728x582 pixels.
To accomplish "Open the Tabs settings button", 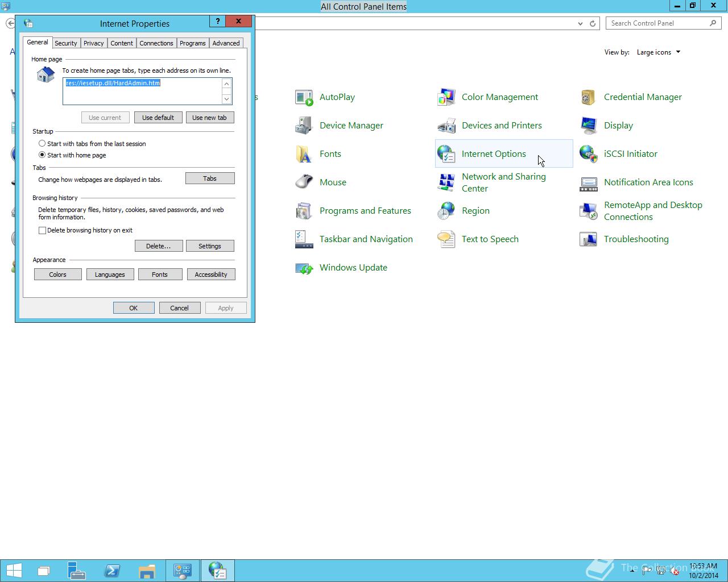I will pos(210,178).
